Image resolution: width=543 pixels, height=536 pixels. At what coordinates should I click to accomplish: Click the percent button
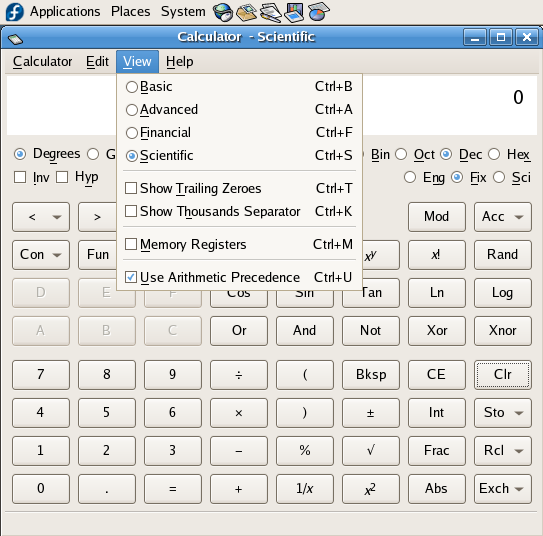(x=305, y=451)
